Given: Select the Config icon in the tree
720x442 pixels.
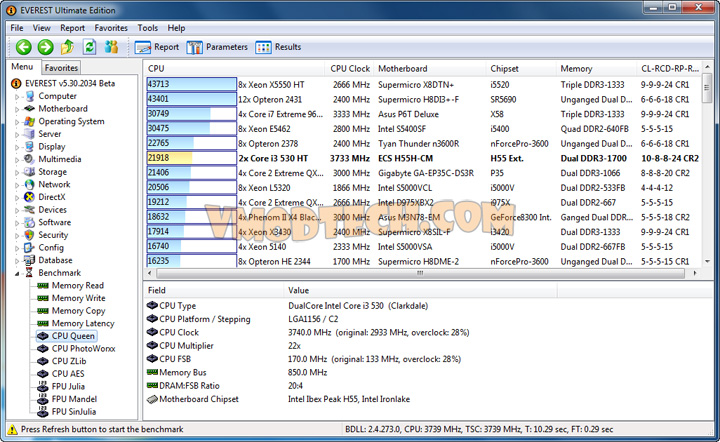Looking at the screenshot, I should coord(29,247).
